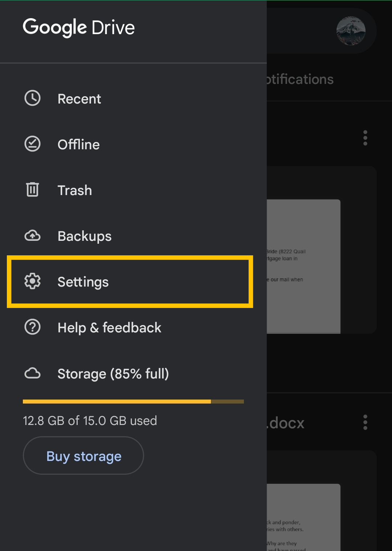
Task: Click the Offline checkmark icon
Action: pyautogui.click(x=33, y=144)
